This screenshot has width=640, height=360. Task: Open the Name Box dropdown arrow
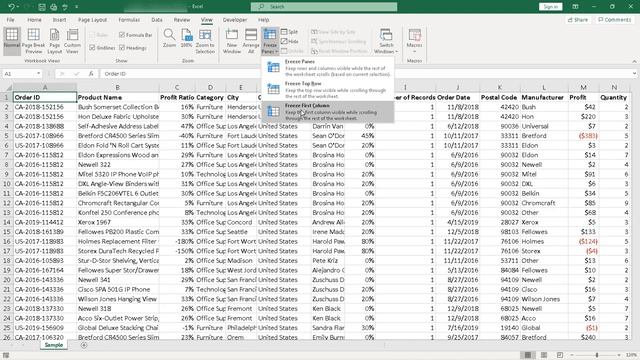point(38,74)
